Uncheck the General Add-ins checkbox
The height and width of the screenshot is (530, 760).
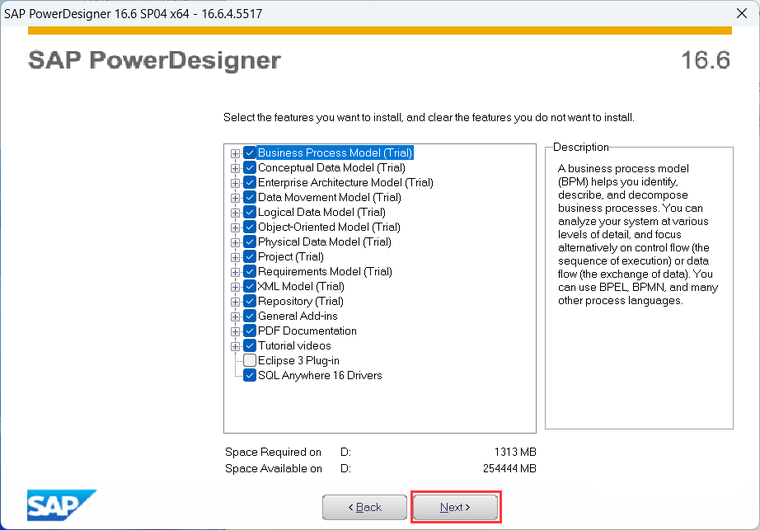(250, 316)
